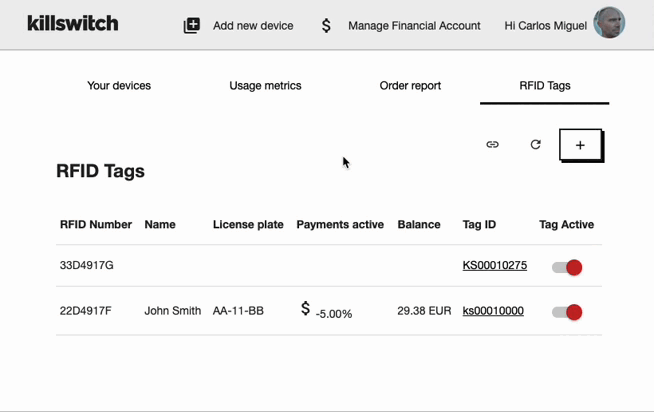654x412 pixels.
Task: Click the RFID Number column header
Action: [96, 225]
